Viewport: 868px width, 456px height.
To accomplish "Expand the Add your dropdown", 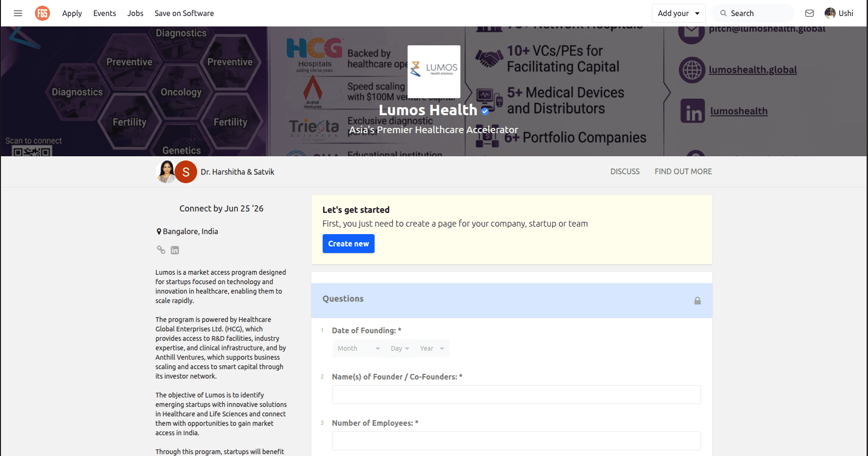I will [x=679, y=13].
